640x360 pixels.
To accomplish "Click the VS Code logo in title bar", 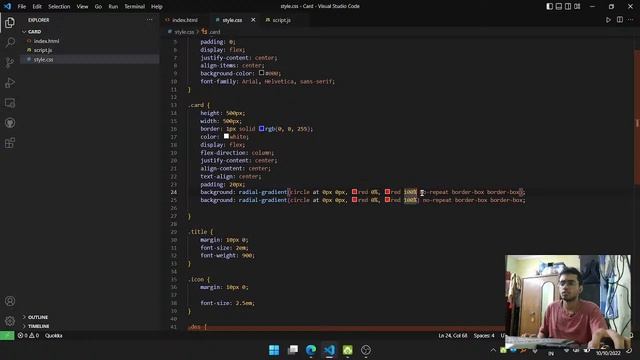I will tap(7, 7).
